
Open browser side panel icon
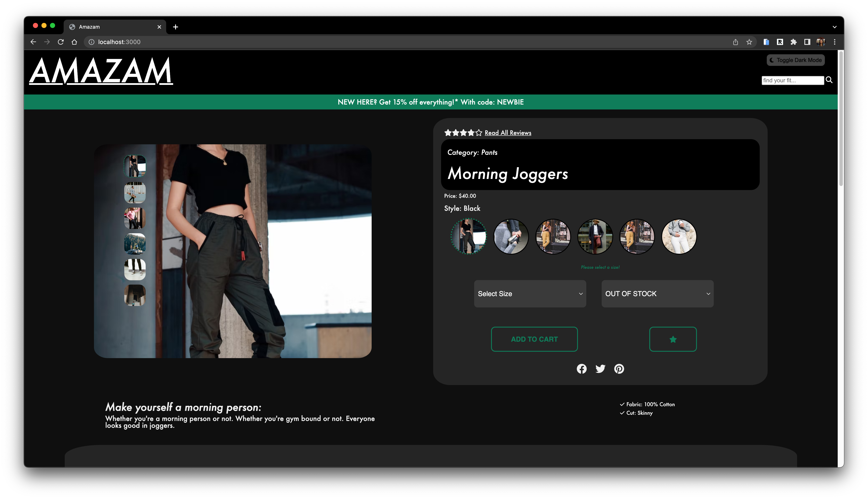click(x=807, y=42)
